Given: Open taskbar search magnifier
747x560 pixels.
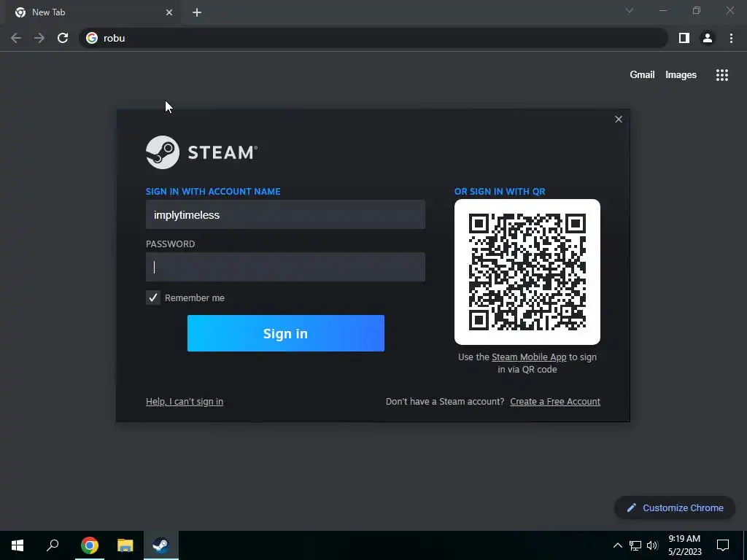Looking at the screenshot, I should 53,545.
